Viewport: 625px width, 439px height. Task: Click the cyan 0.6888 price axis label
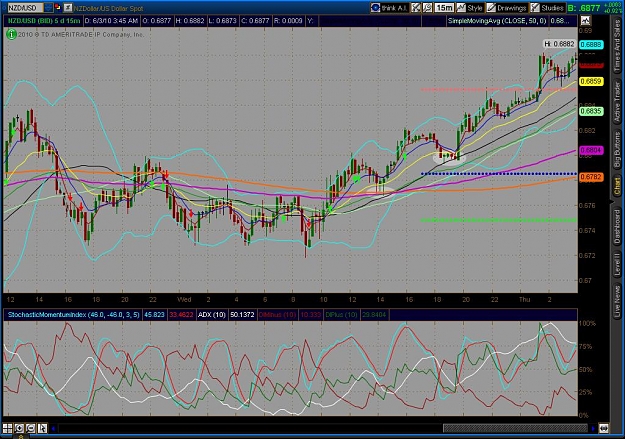click(591, 45)
